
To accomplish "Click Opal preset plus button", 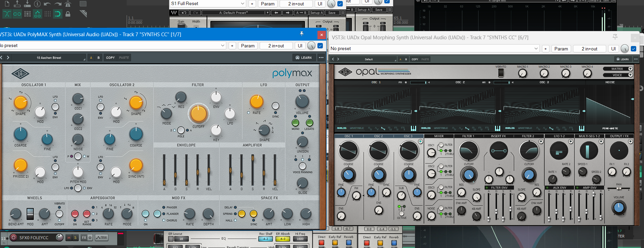I will [x=545, y=49].
